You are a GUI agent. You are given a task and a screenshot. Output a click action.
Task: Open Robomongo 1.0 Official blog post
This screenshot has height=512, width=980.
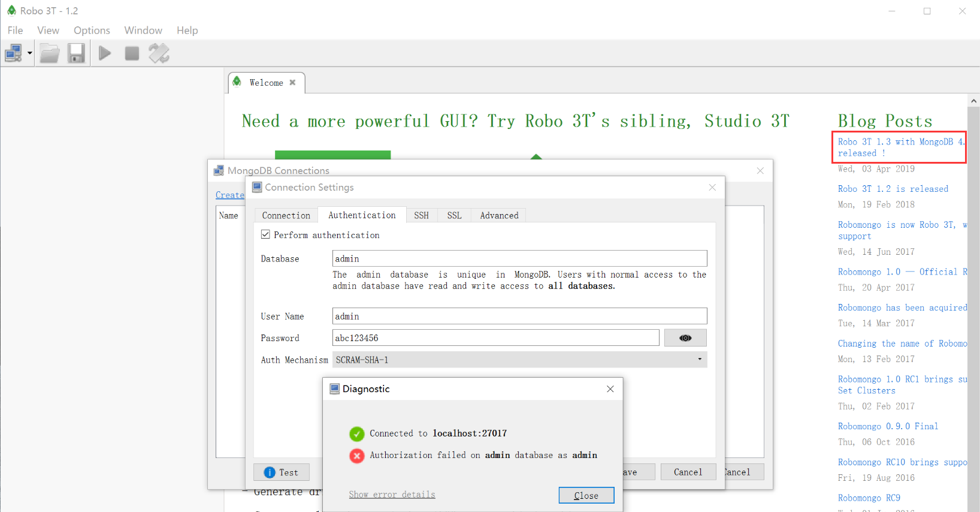pos(902,272)
